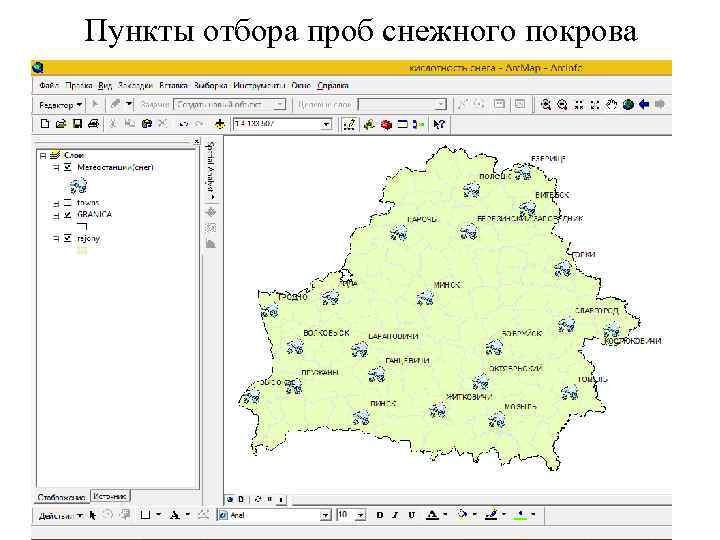Image resolution: width=720 pixels, height=540 pixels.
Task: Open the Файл menu
Action: pos(49,85)
